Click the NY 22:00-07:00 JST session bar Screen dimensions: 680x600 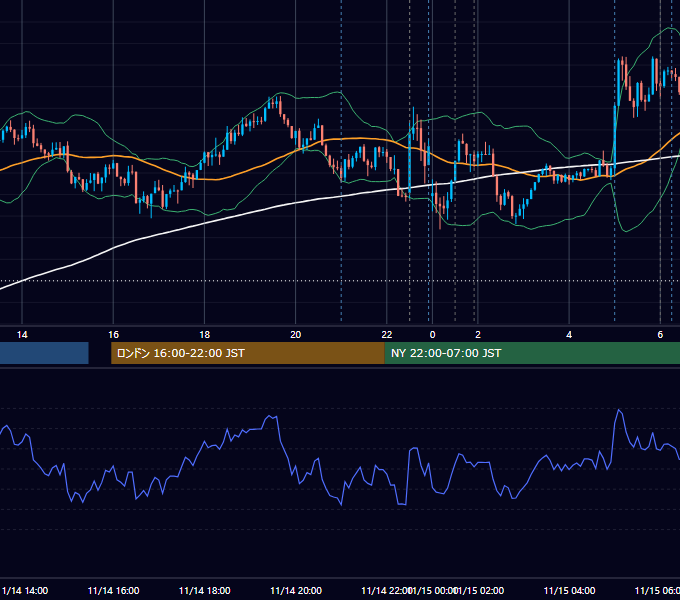click(532, 353)
